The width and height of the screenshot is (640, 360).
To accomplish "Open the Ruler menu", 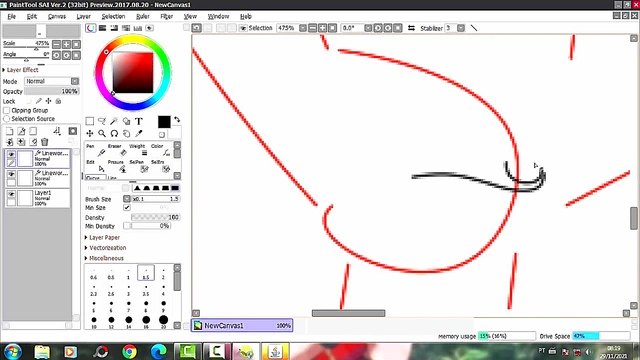I will pos(142,16).
